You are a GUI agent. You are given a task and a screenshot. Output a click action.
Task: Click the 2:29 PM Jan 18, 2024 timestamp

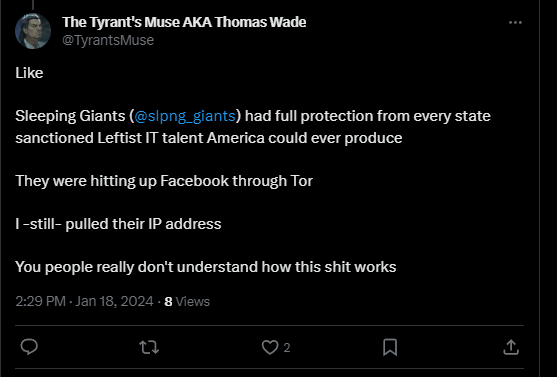pyautogui.click(x=84, y=301)
